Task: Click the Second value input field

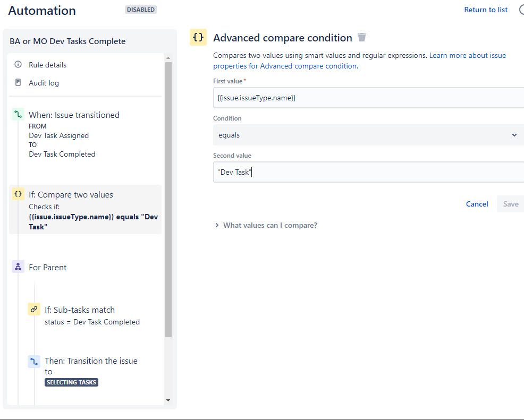Action: click(x=368, y=172)
